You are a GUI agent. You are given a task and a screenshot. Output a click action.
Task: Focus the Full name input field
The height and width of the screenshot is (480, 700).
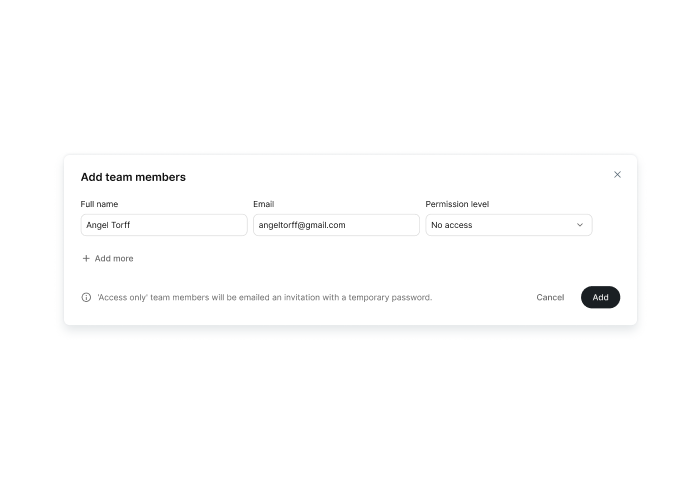point(164,225)
